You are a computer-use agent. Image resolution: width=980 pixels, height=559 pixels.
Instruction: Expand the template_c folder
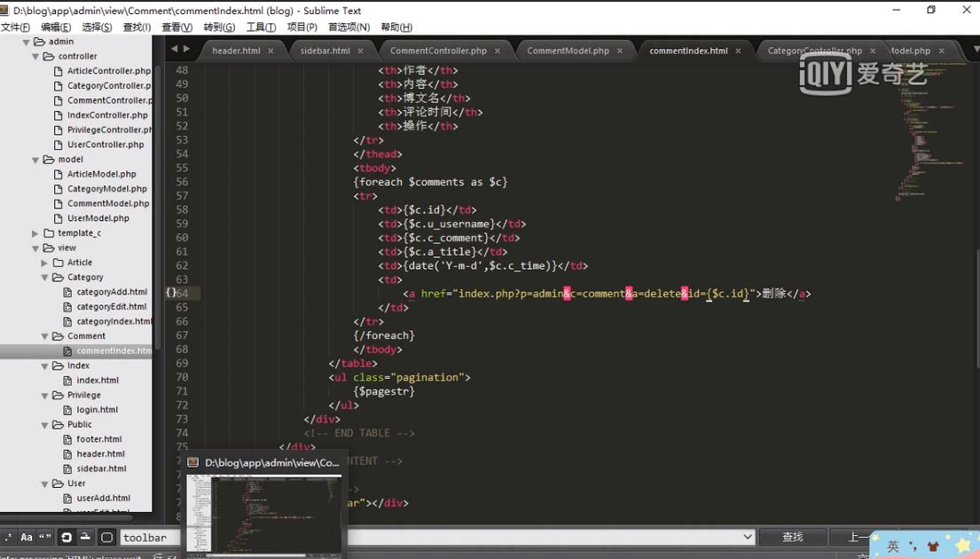pyautogui.click(x=35, y=233)
